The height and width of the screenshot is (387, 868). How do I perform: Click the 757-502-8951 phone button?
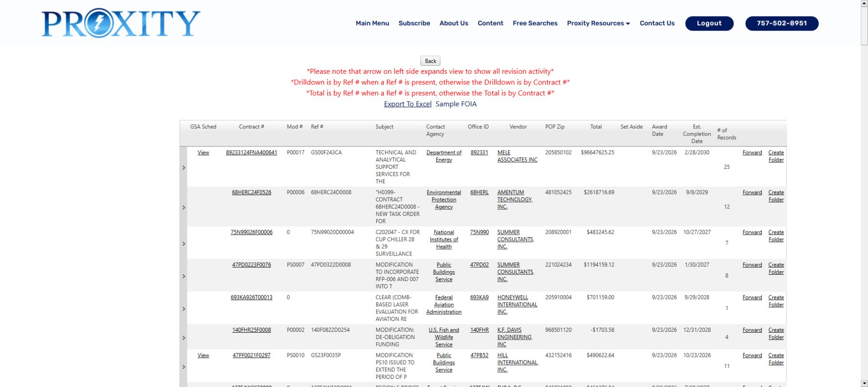782,23
